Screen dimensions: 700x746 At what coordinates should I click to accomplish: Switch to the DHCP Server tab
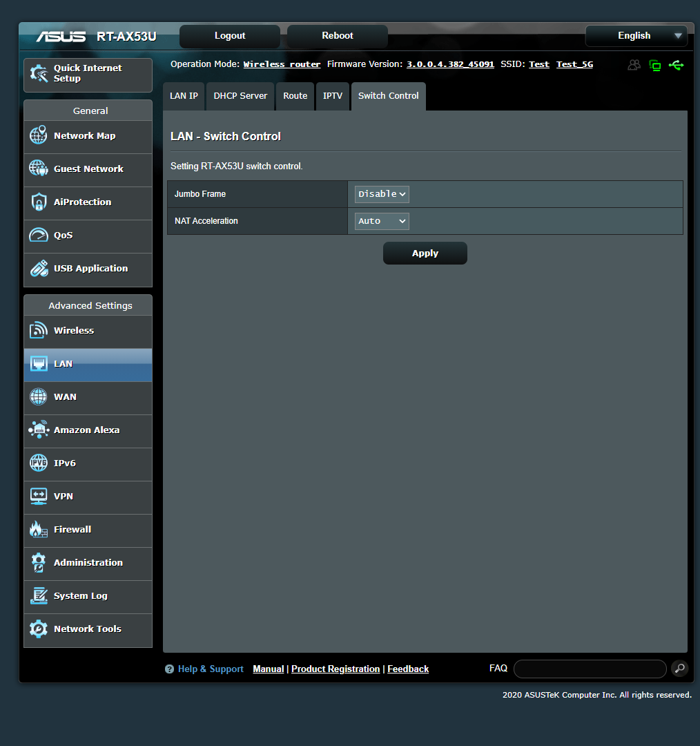click(241, 96)
